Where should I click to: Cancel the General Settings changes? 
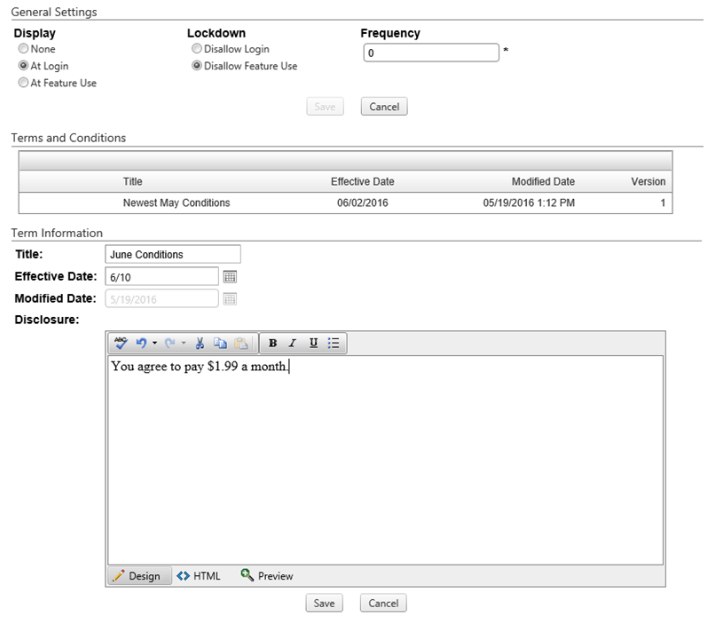tap(384, 106)
